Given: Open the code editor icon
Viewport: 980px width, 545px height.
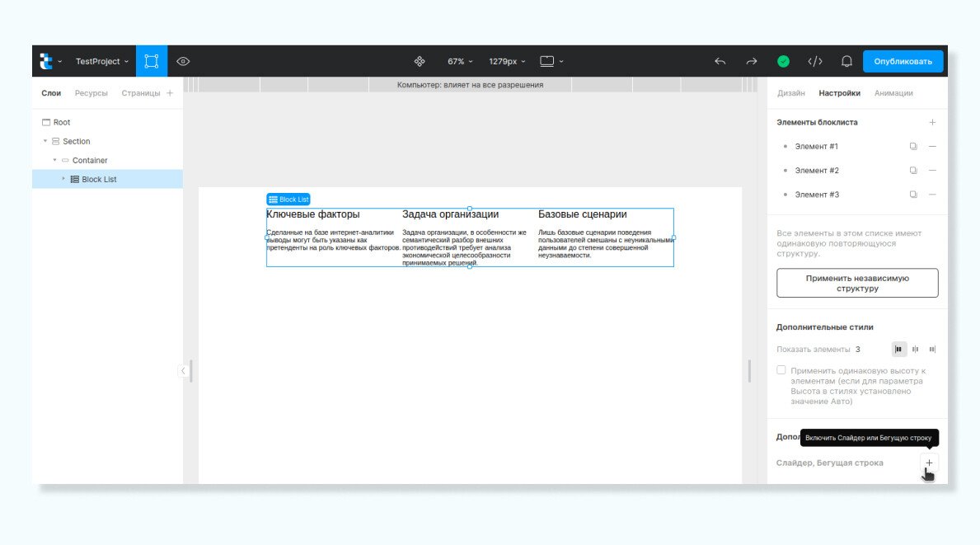Looking at the screenshot, I should [815, 61].
